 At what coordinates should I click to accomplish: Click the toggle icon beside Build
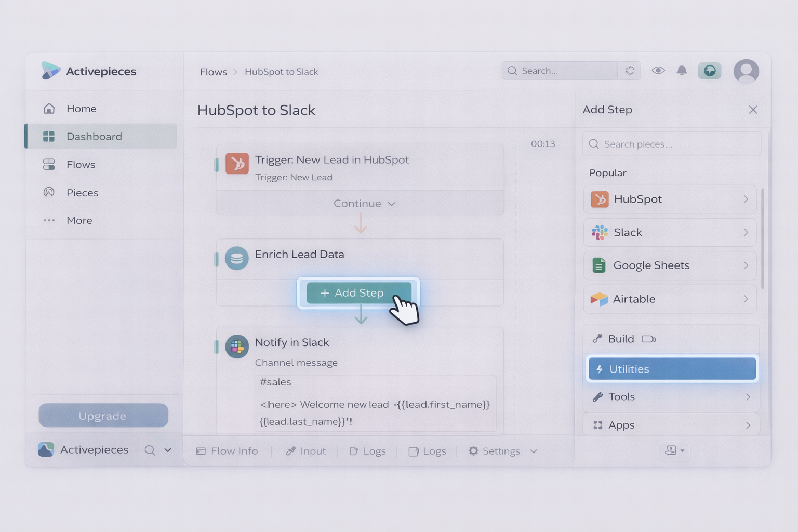pos(649,339)
